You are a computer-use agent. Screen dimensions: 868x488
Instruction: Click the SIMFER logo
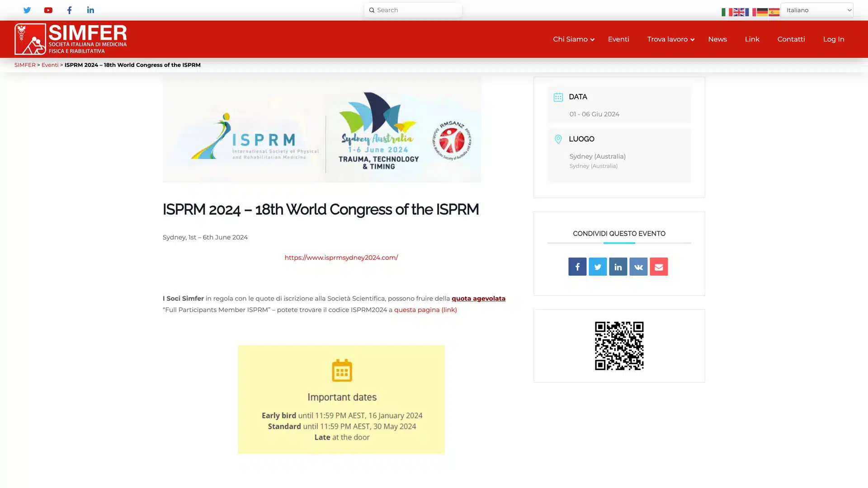pyautogui.click(x=71, y=39)
